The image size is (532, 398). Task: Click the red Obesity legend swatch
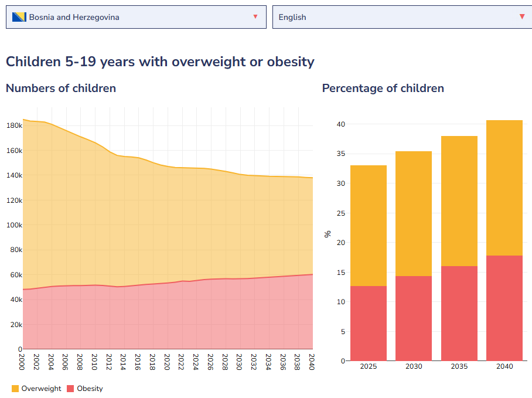70,389
